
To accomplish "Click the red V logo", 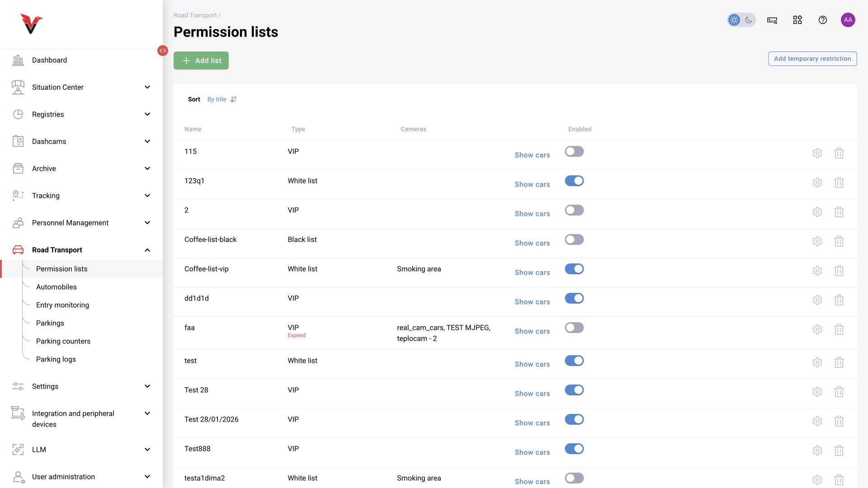I will (x=31, y=24).
